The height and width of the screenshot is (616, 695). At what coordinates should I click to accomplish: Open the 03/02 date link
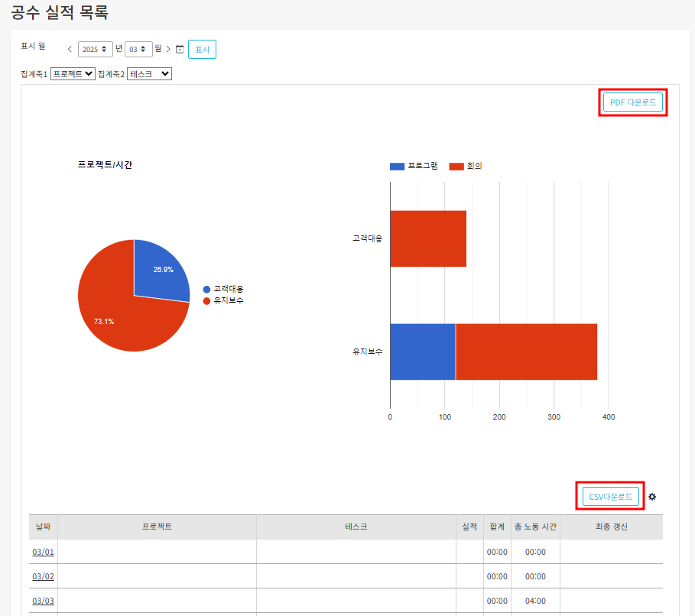click(43, 576)
